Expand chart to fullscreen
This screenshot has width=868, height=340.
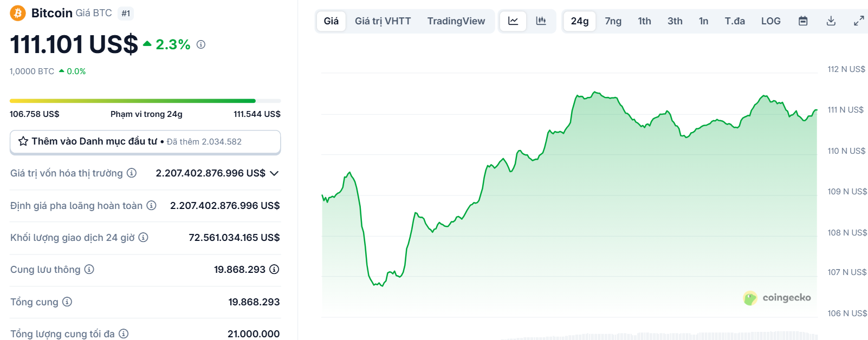tap(859, 21)
